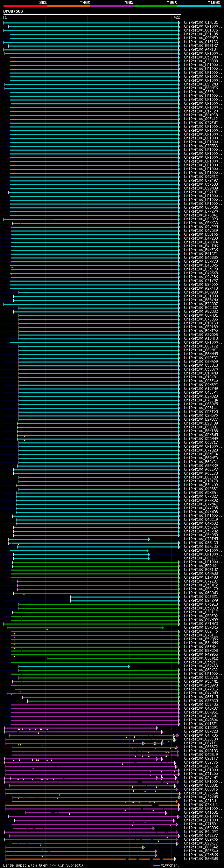Click the red 20% identity legend segment
Viewport: 224px width, 868px height.
[x=25, y=6]
